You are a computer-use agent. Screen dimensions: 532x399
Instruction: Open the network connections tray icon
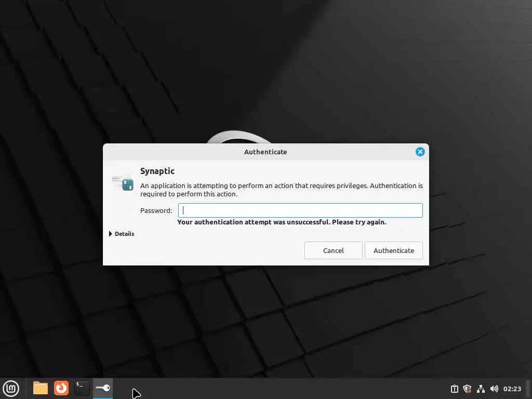pyautogui.click(x=481, y=389)
